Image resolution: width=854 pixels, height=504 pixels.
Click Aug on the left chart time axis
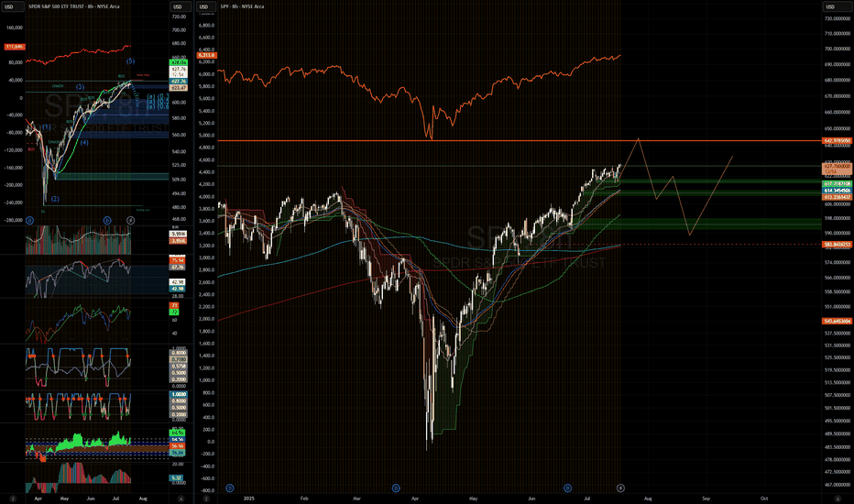143,499
